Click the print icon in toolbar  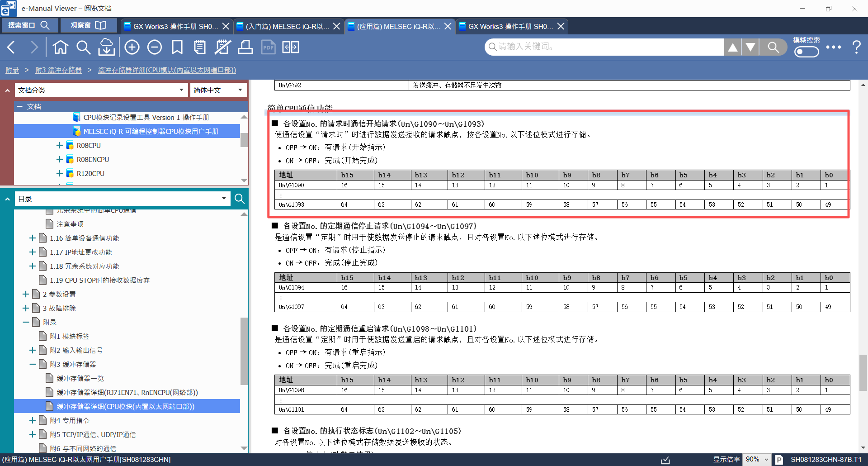(x=245, y=47)
